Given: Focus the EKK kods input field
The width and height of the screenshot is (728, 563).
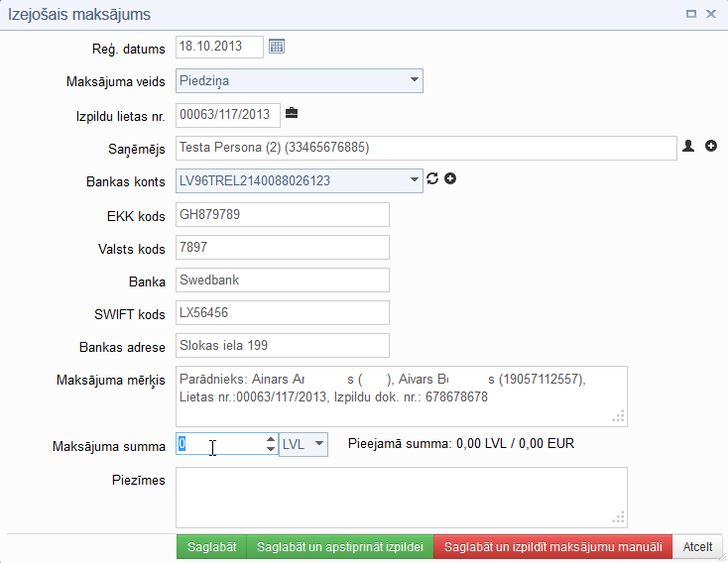Looking at the screenshot, I should 283,214.
